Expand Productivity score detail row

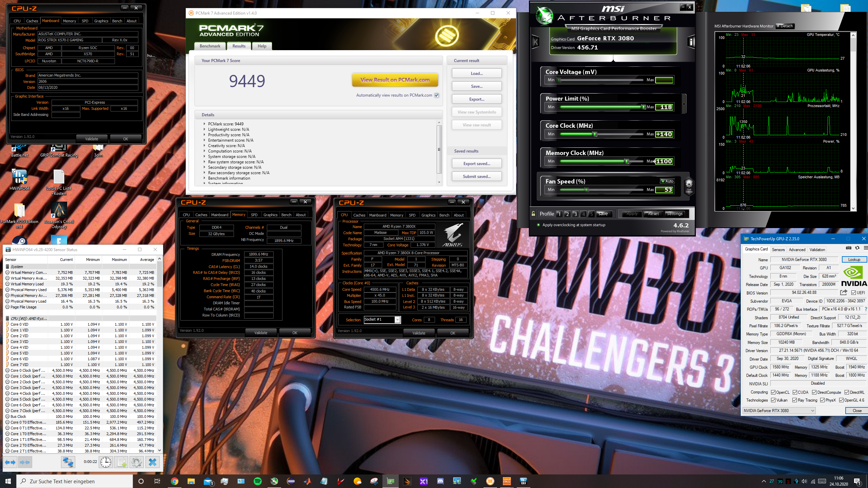pos(204,135)
